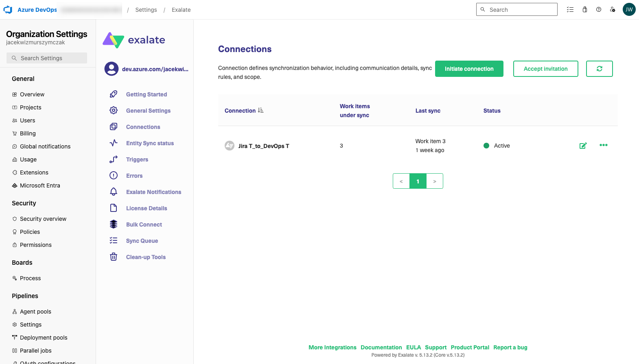
Task: Open Clean-up Tools menu item
Action: (146, 257)
